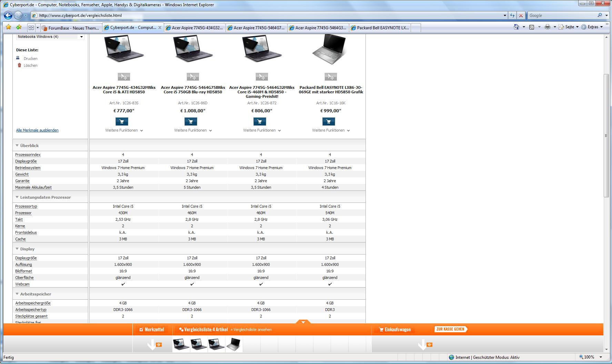Click Prozessorindex feature label
The height and width of the screenshot is (364, 612).
pyautogui.click(x=28, y=155)
